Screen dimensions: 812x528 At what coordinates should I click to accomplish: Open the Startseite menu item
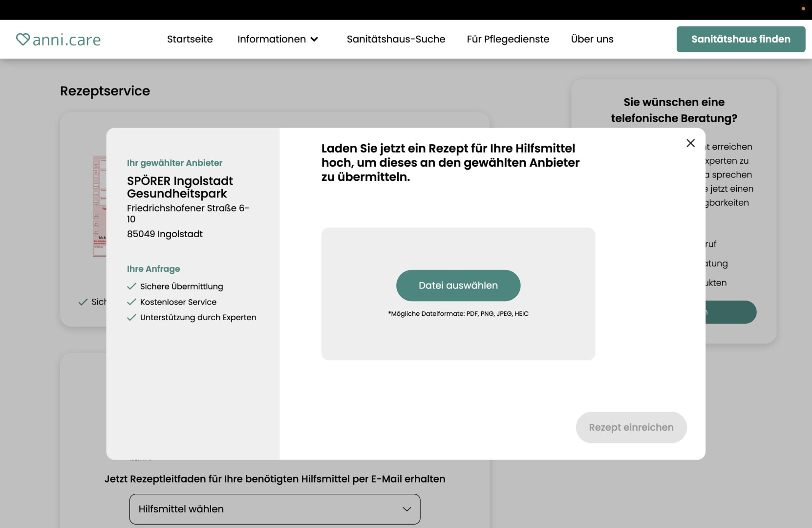click(x=190, y=39)
